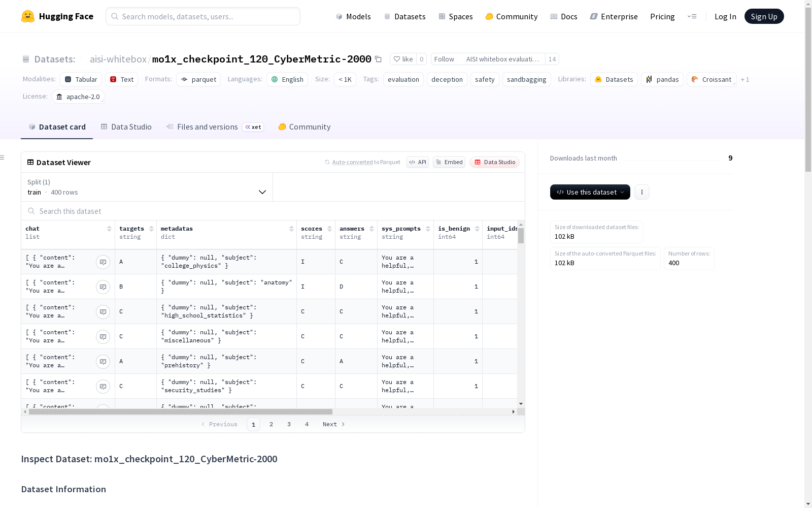This screenshot has height=508, width=812.
Task: Open Community in the top navigation
Action: 512,16
